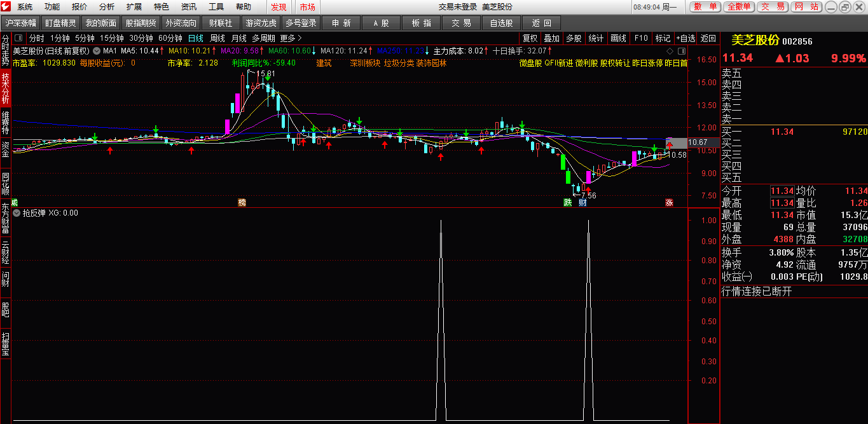Click the 画线 drawing tool
This screenshot has height=424, width=868.
click(x=618, y=38)
